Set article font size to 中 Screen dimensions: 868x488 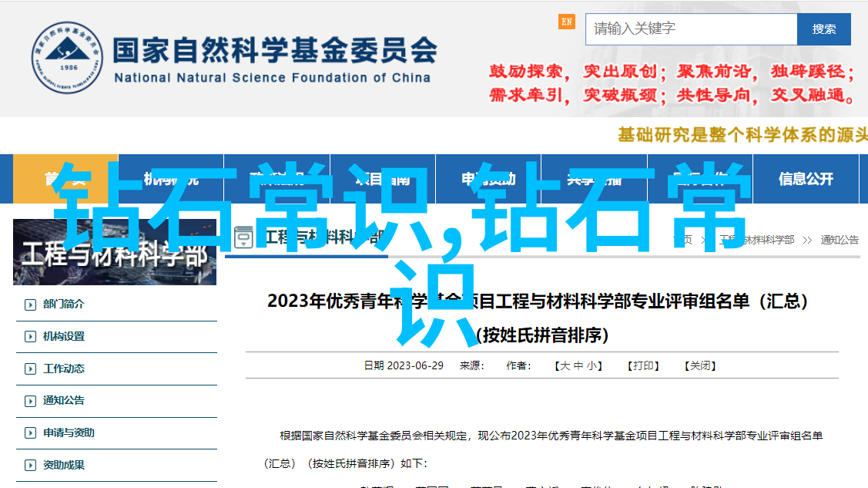pos(578,365)
